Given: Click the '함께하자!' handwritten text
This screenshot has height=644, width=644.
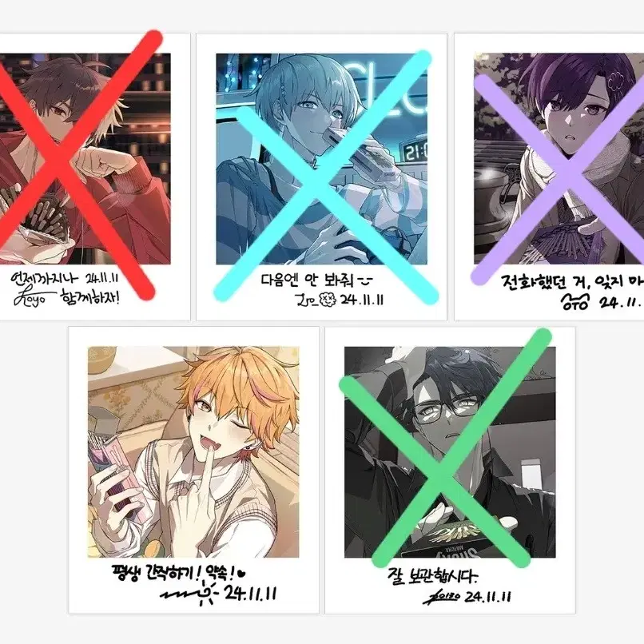Looking at the screenshot, I should pyautogui.click(x=90, y=297).
